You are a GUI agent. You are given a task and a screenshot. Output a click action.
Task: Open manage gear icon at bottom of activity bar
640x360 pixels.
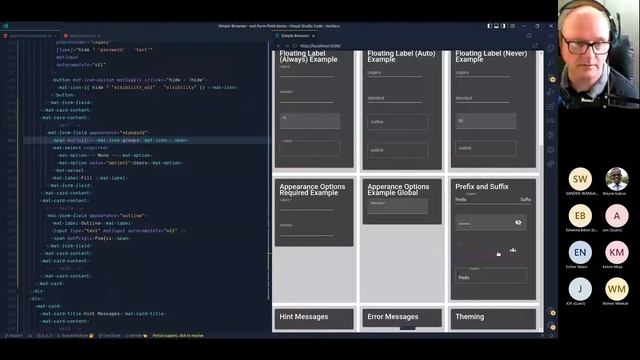coord(552,327)
